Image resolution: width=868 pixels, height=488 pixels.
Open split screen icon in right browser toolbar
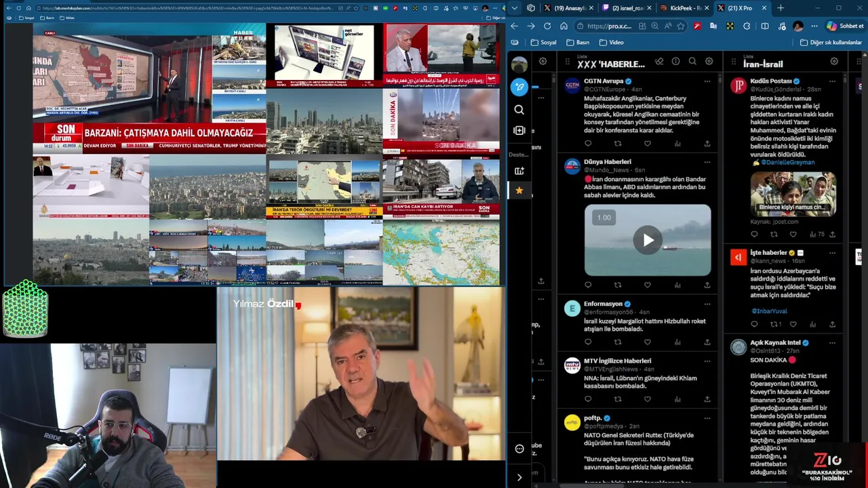[x=765, y=26]
